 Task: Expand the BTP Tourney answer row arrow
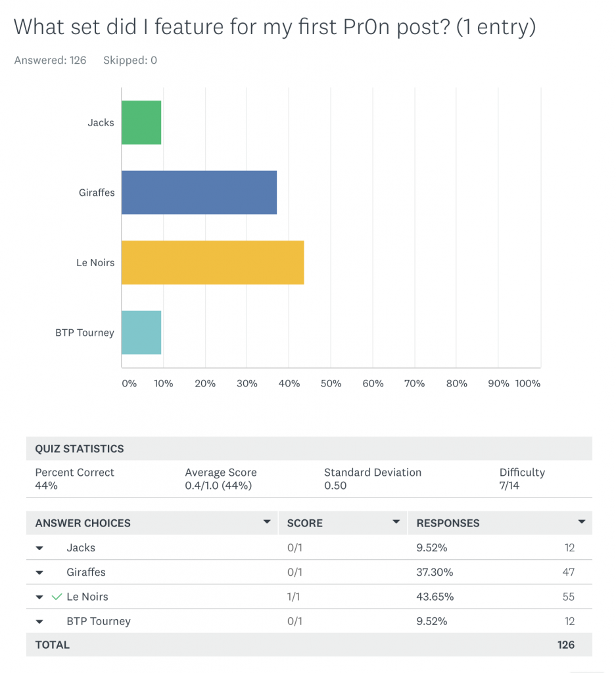pyautogui.click(x=40, y=622)
